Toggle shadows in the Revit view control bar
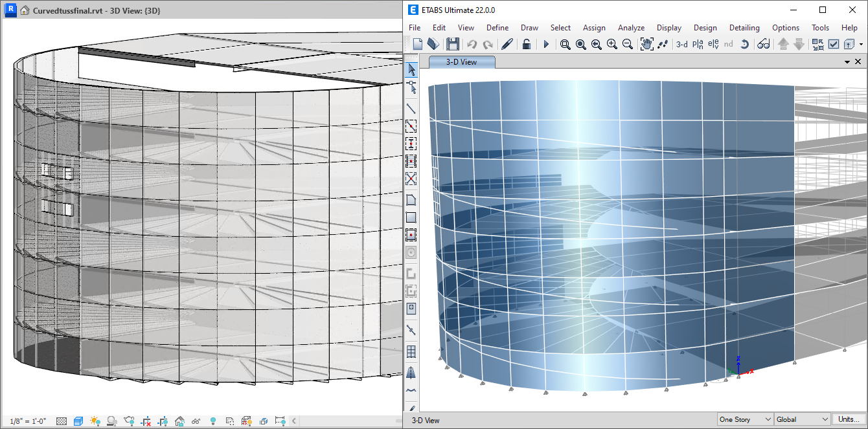This screenshot has height=429, width=868. pos(112,420)
